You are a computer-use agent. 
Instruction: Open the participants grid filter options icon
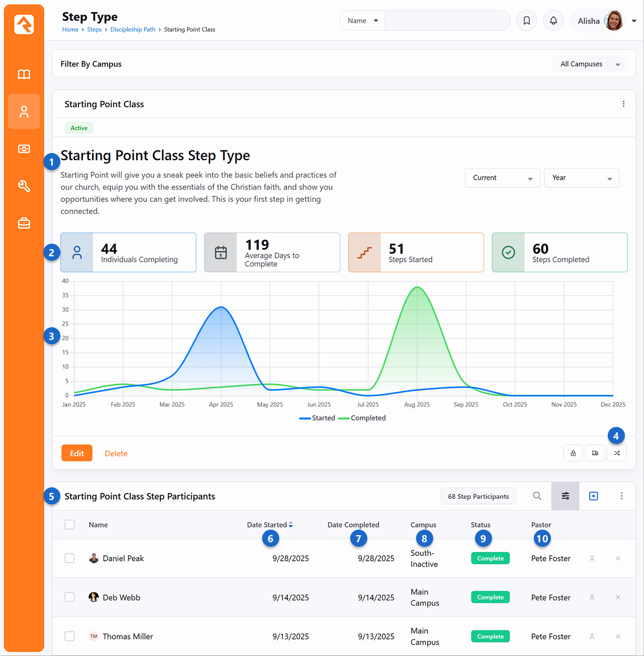[566, 496]
